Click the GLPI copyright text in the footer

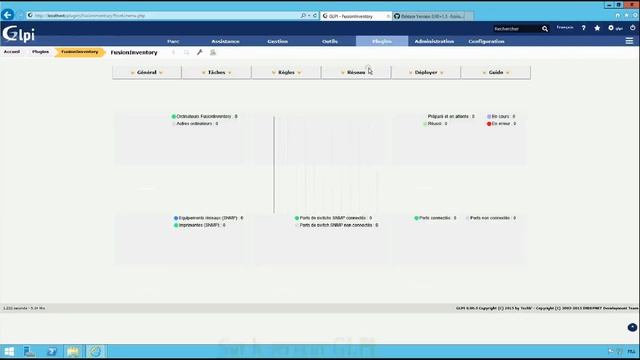click(547, 308)
